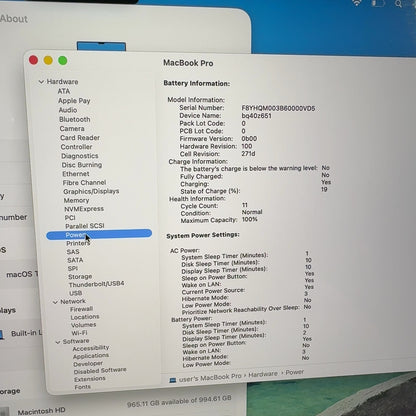Screen dimensions: 416x416
Task: Select Graphics/Displays in the sidebar
Action: pos(91,191)
